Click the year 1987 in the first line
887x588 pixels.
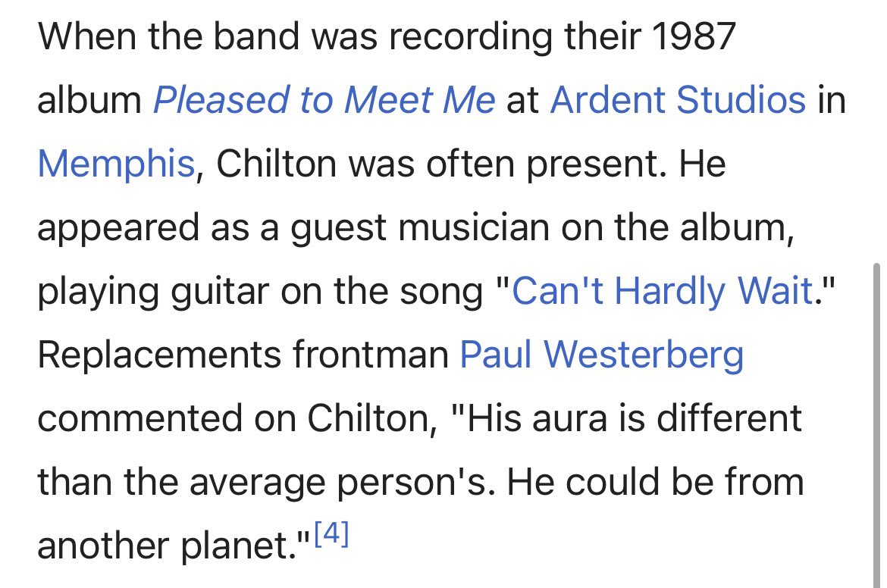pyautogui.click(x=693, y=36)
